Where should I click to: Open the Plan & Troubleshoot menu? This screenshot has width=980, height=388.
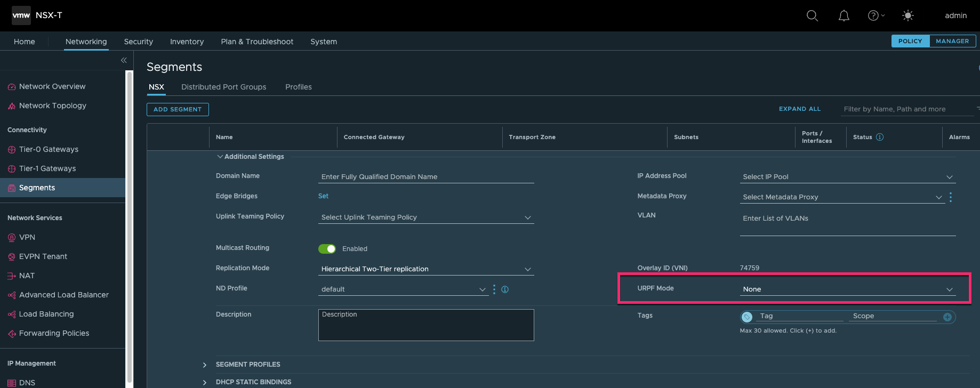[x=257, y=42]
